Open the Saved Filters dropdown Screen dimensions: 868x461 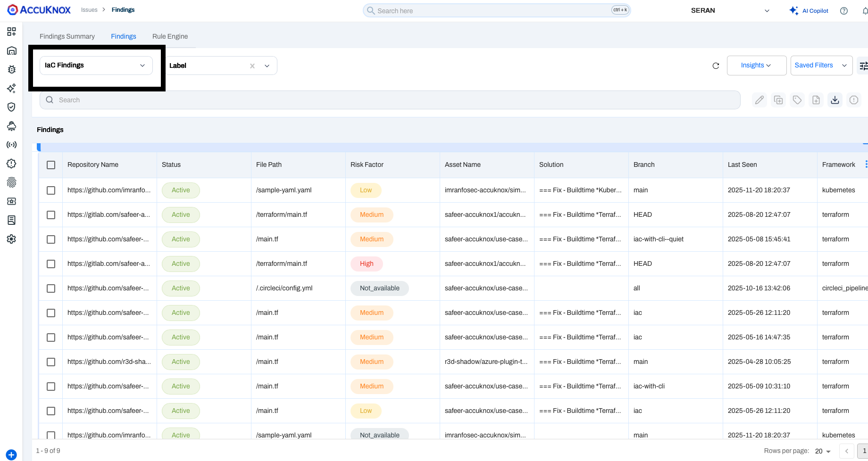click(821, 66)
